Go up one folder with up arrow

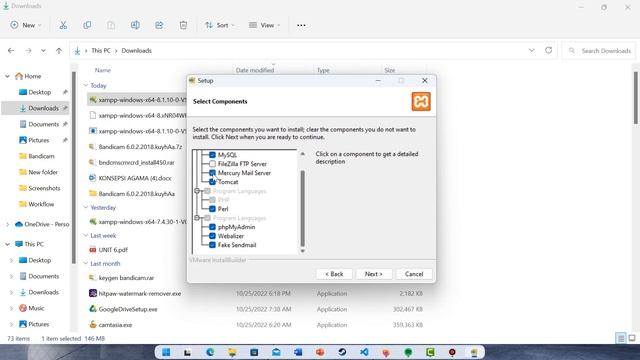[x=59, y=51]
